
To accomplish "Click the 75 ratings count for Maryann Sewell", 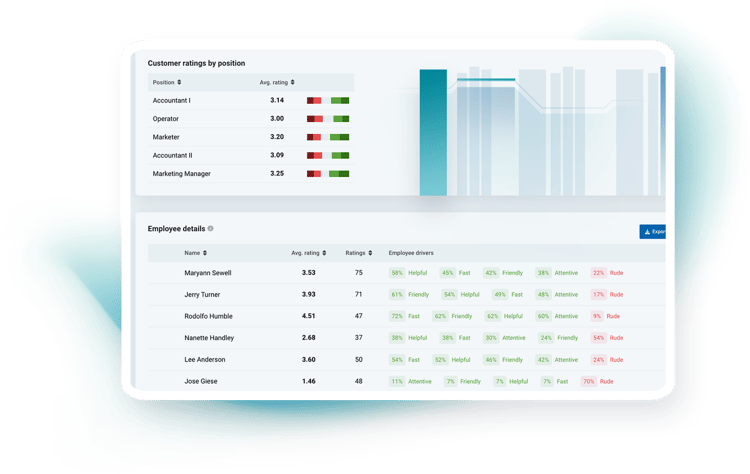I will (359, 273).
